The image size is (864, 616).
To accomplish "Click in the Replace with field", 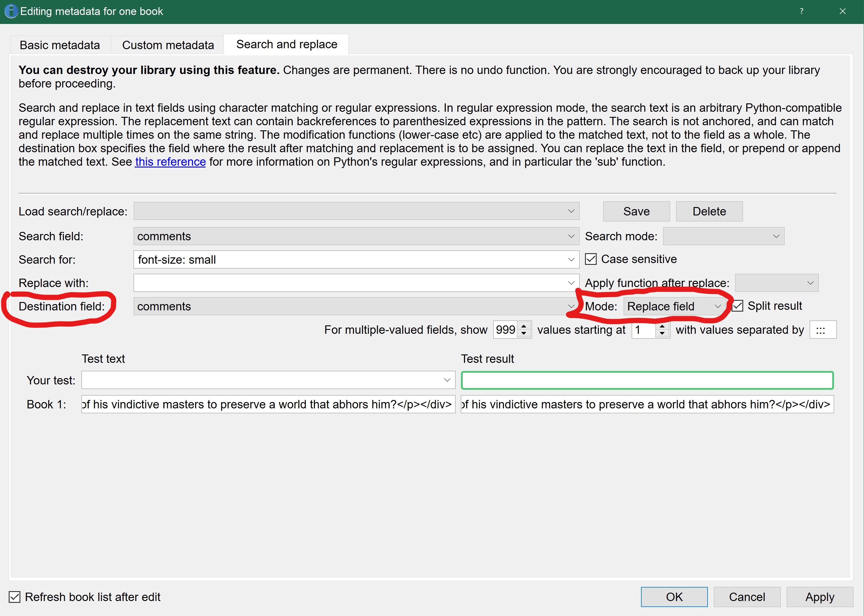I will 349,283.
